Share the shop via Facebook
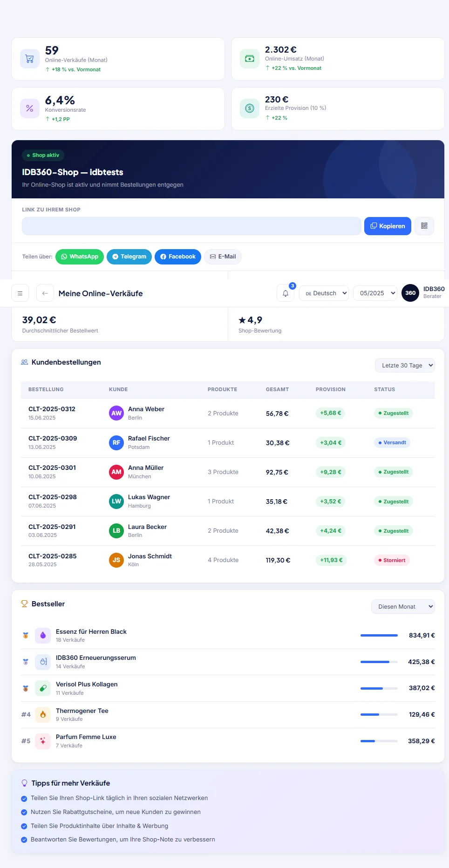 178,257
